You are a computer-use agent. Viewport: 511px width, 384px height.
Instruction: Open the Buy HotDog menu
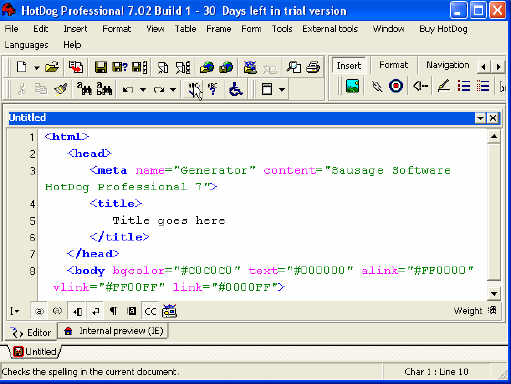point(443,29)
